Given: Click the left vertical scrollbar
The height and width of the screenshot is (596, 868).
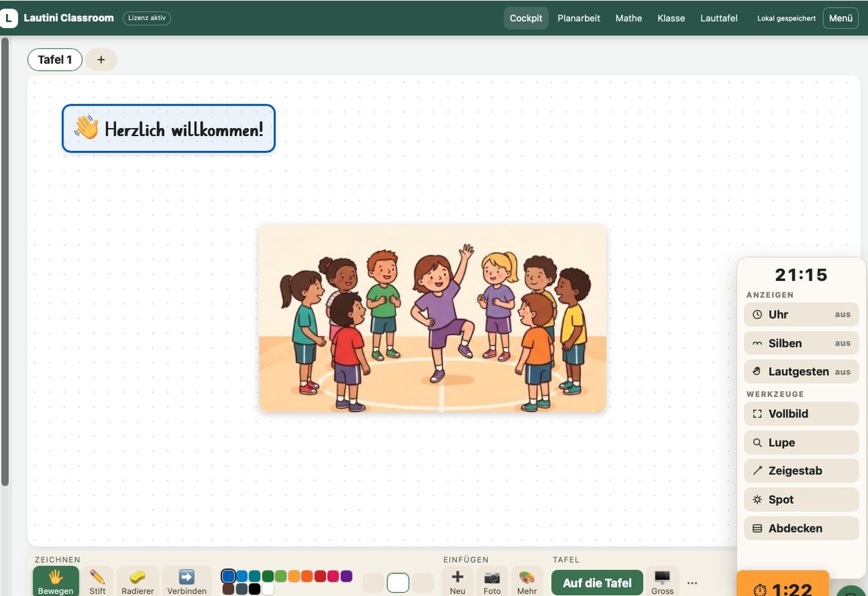Looking at the screenshot, I should pos(5,262).
